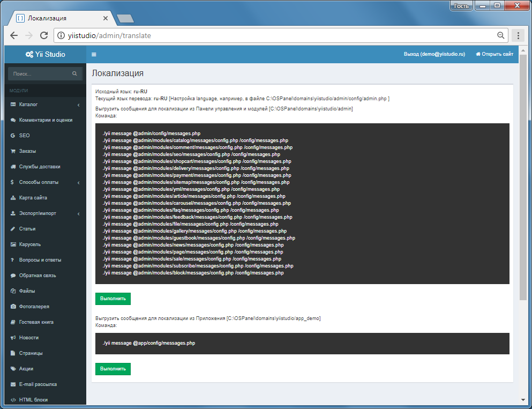Click the search magnifier in sidebar
This screenshot has width=532, height=409.
(74, 73)
